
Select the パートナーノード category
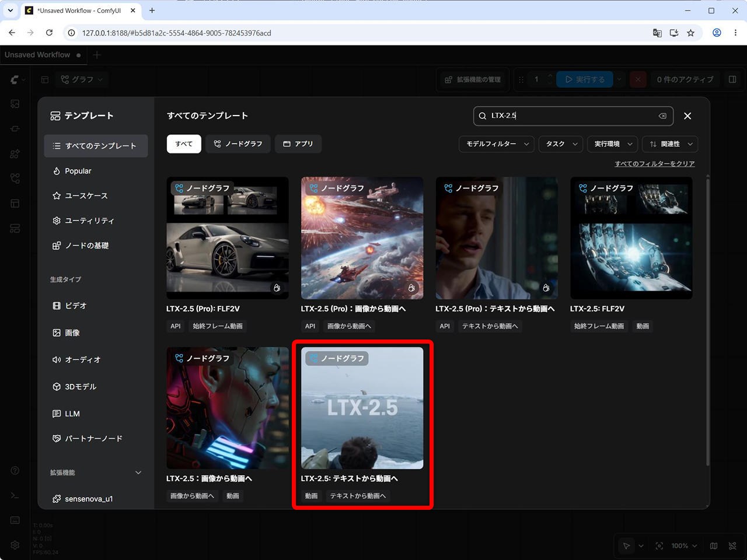click(x=96, y=439)
